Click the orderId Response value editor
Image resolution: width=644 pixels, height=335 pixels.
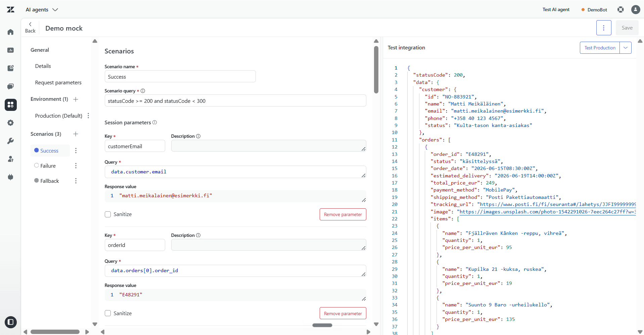coord(235,295)
